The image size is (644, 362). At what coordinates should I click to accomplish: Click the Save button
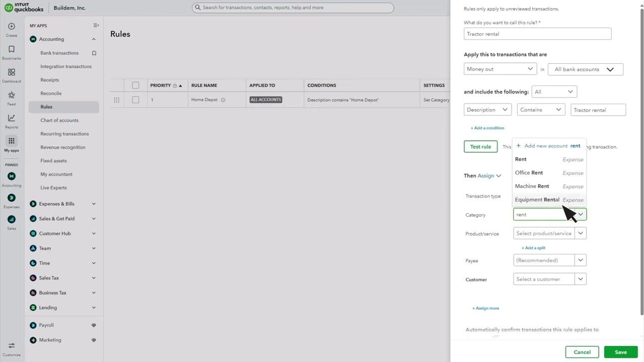click(x=621, y=352)
